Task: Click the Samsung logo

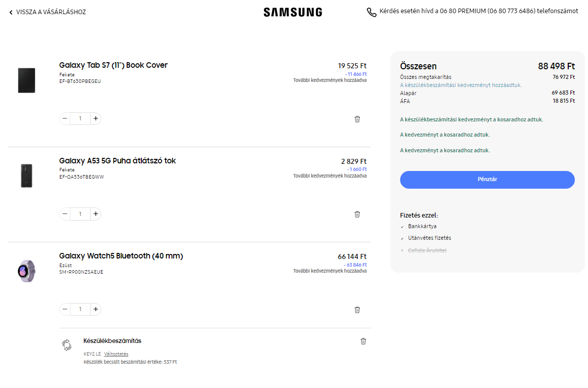Action: click(293, 12)
